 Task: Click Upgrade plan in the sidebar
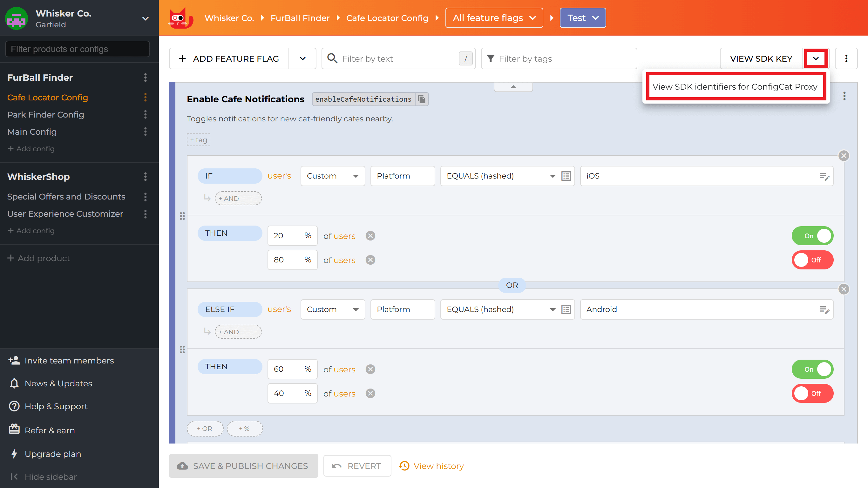(x=52, y=454)
